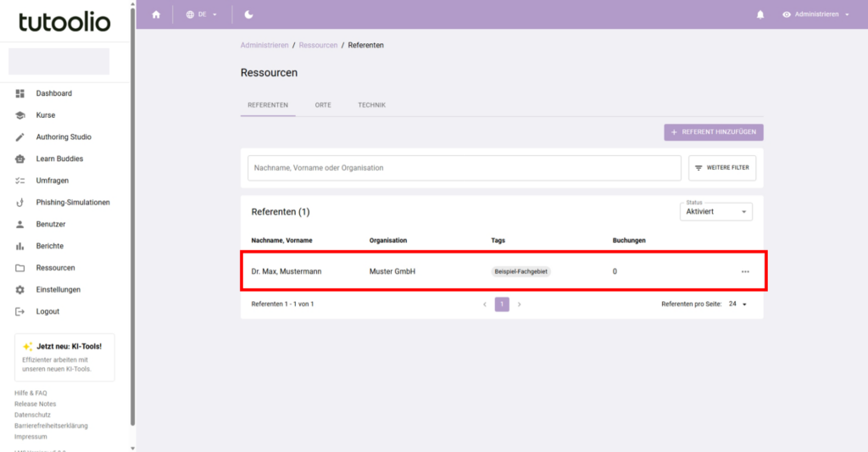Viewport: 868px width, 452px height.
Task: Open the Dr. Max, Mustermann entry
Action: click(x=287, y=271)
